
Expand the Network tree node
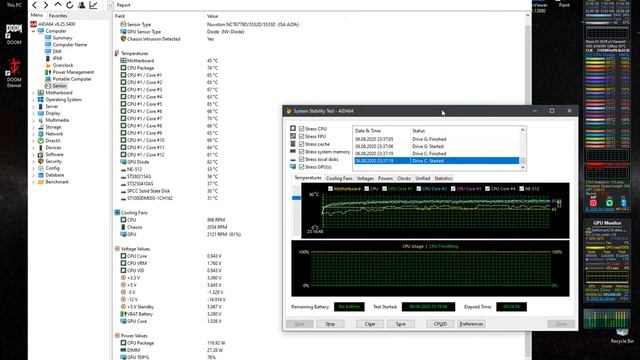tap(33, 134)
